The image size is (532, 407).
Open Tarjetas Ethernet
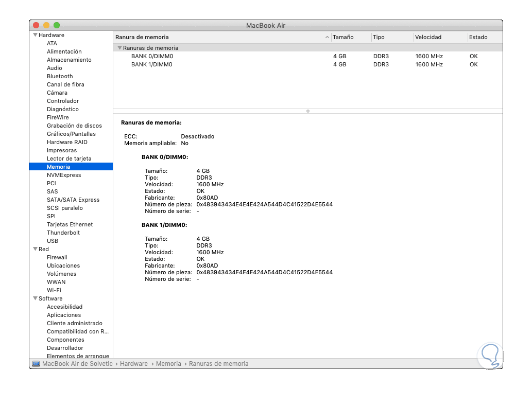pos(70,224)
